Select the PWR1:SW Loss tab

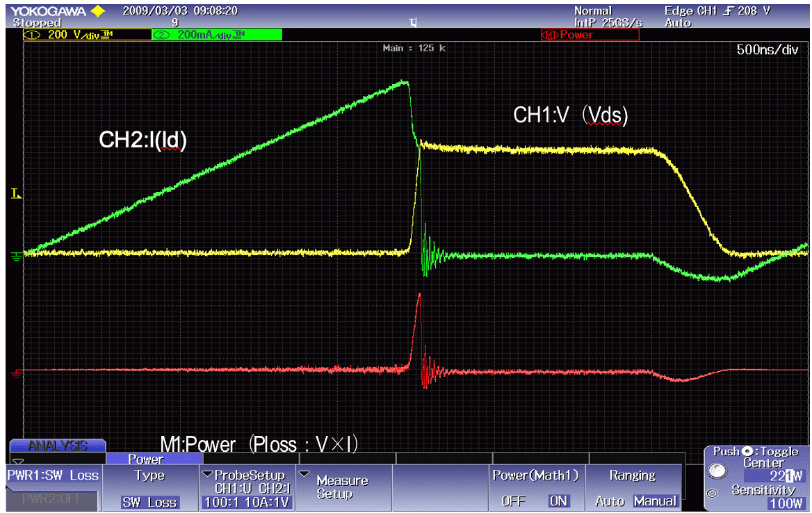click(53, 476)
